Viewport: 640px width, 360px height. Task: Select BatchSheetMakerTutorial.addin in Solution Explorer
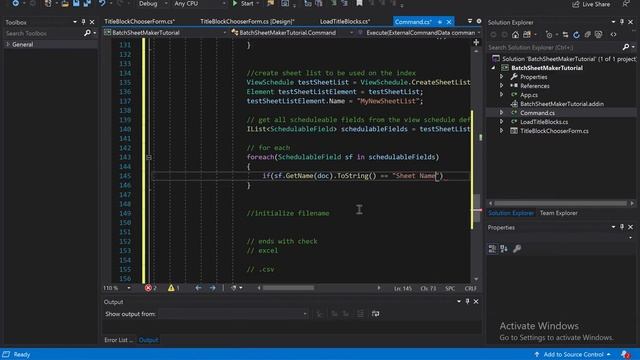(562, 104)
